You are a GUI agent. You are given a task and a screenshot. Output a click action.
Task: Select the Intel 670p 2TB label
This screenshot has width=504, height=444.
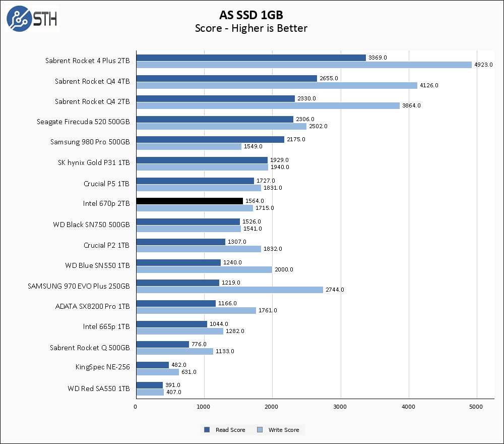point(106,204)
